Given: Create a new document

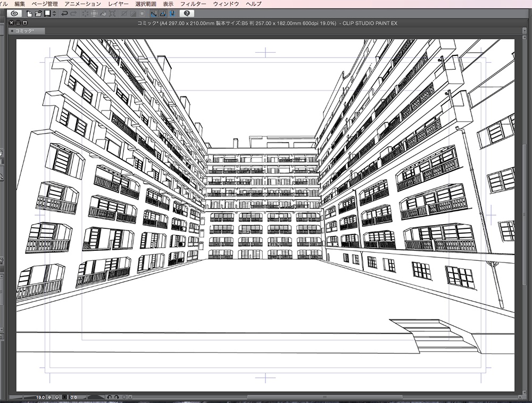Looking at the screenshot, I should pyautogui.click(x=29, y=14).
